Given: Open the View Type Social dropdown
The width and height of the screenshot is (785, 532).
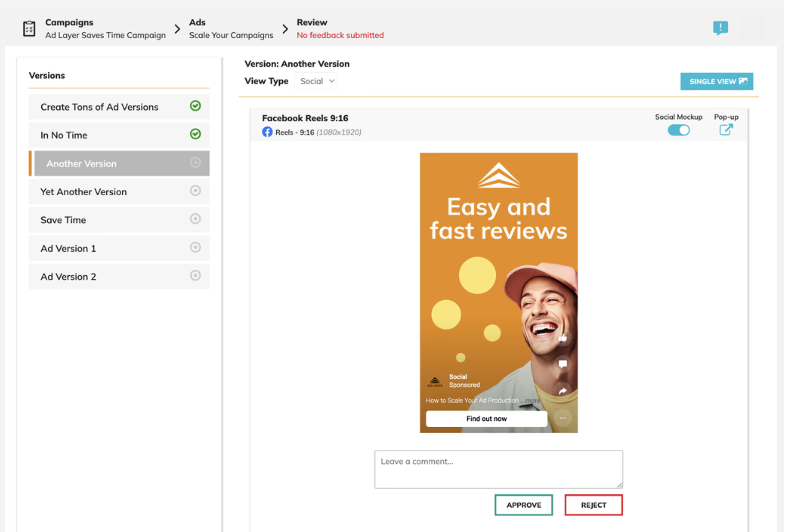Looking at the screenshot, I should point(316,81).
